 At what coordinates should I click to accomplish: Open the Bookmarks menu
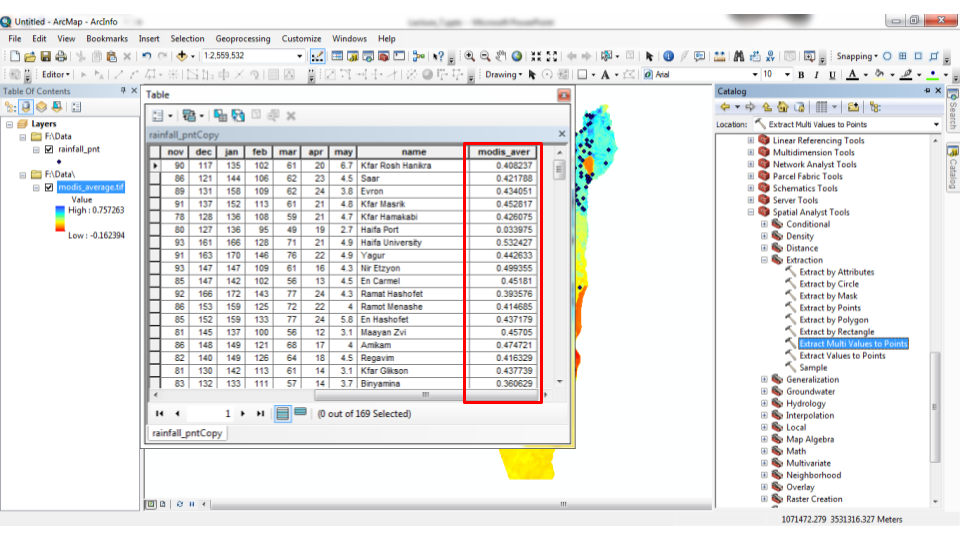pos(107,39)
